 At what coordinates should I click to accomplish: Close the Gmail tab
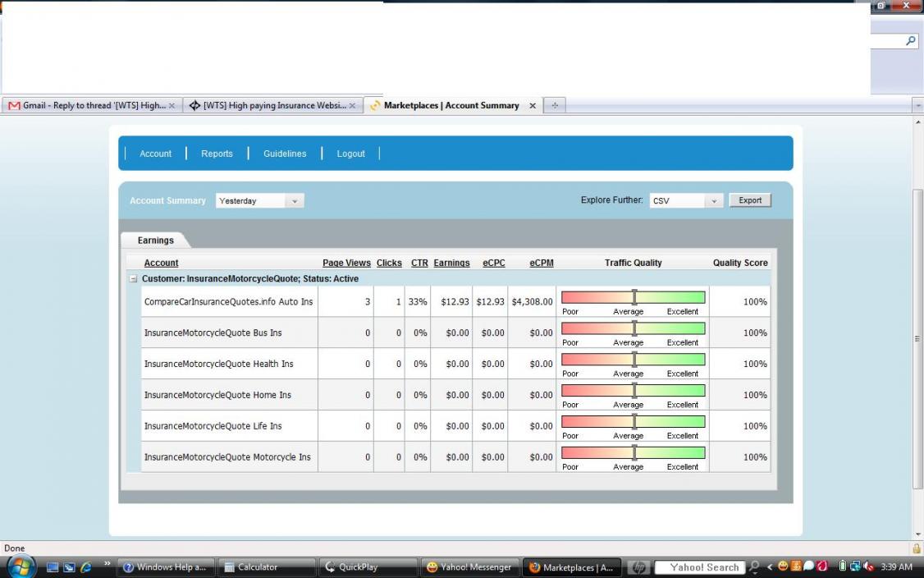point(172,106)
